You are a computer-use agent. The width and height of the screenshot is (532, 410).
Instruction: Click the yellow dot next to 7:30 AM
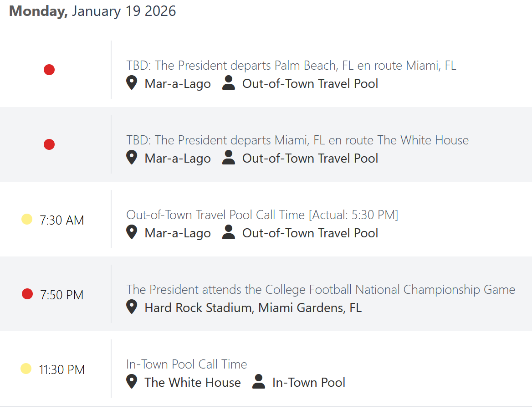click(27, 219)
